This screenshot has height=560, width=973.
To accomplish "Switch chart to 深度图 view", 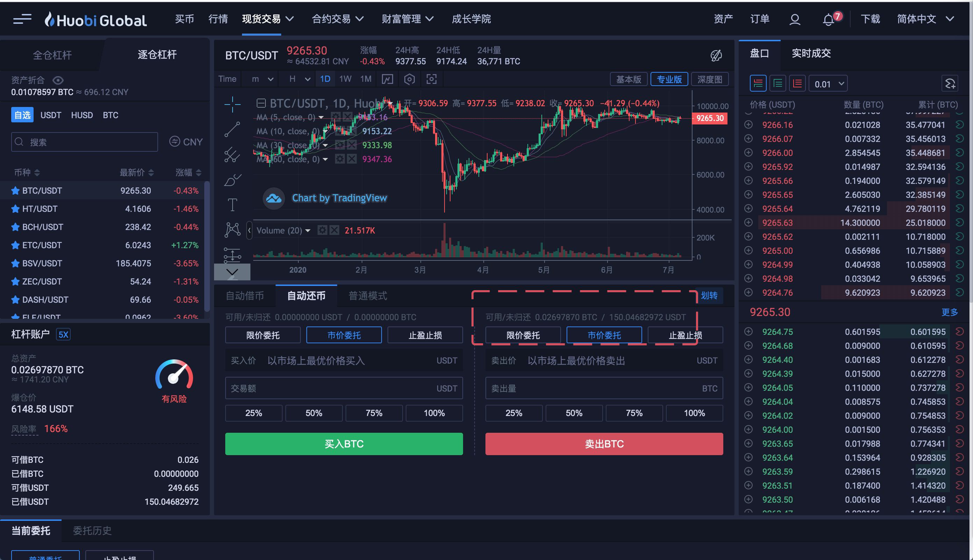I will 709,79.
